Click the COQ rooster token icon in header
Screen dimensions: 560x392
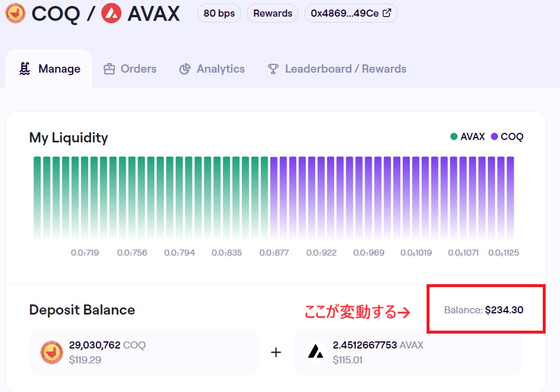click(15, 13)
